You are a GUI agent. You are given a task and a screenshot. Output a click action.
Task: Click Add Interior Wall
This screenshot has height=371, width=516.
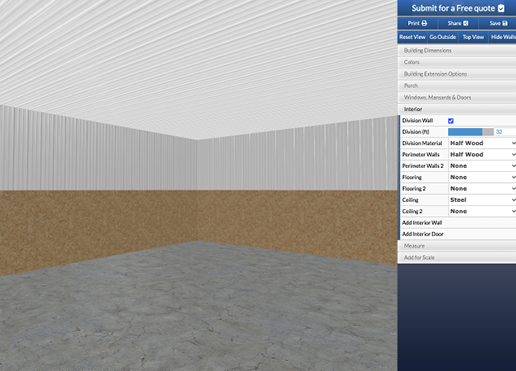tap(458, 223)
